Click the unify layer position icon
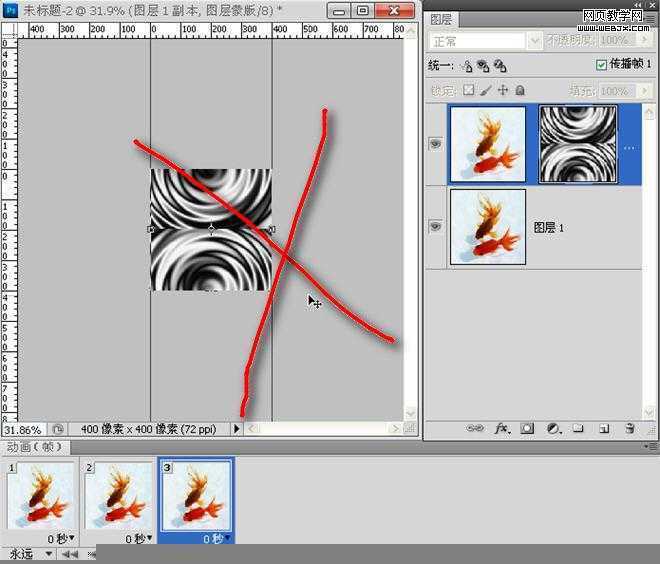 tap(466, 66)
